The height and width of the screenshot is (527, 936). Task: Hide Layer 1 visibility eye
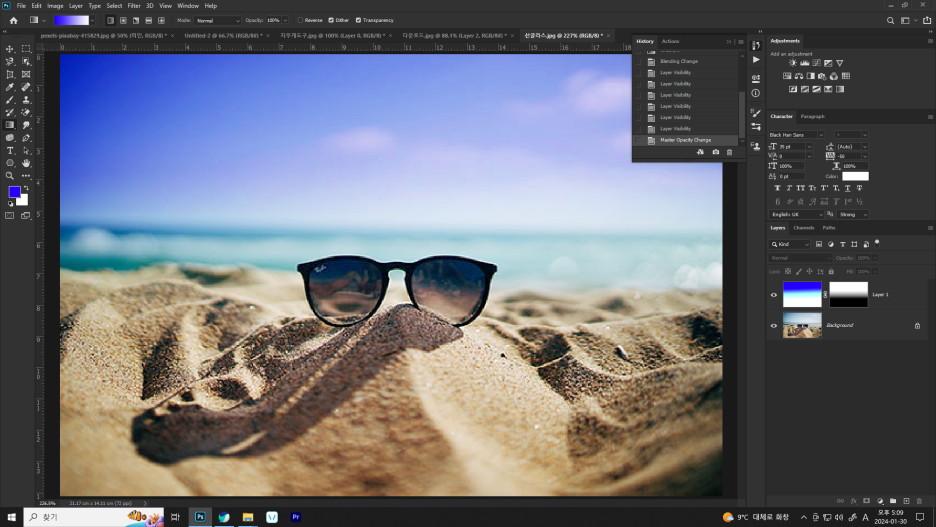(774, 295)
